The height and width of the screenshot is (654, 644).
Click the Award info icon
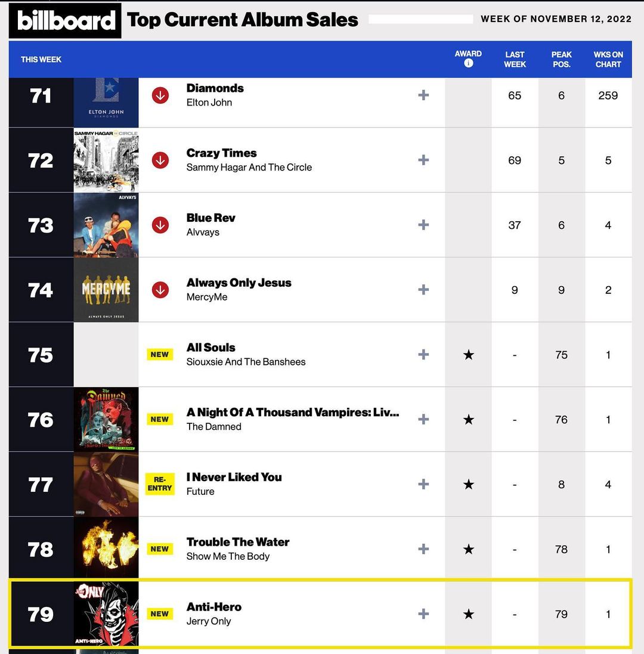point(468,63)
